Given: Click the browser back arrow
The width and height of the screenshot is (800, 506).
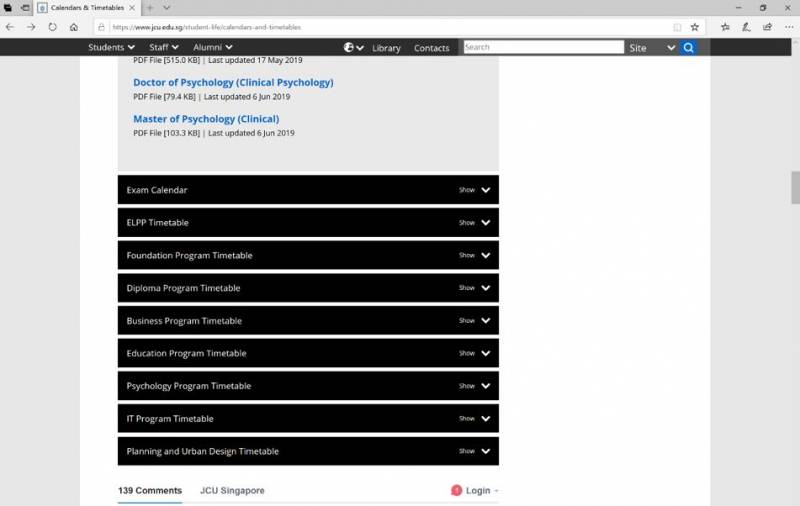Looking at the screenshot, I should click(x=10, y=27).
